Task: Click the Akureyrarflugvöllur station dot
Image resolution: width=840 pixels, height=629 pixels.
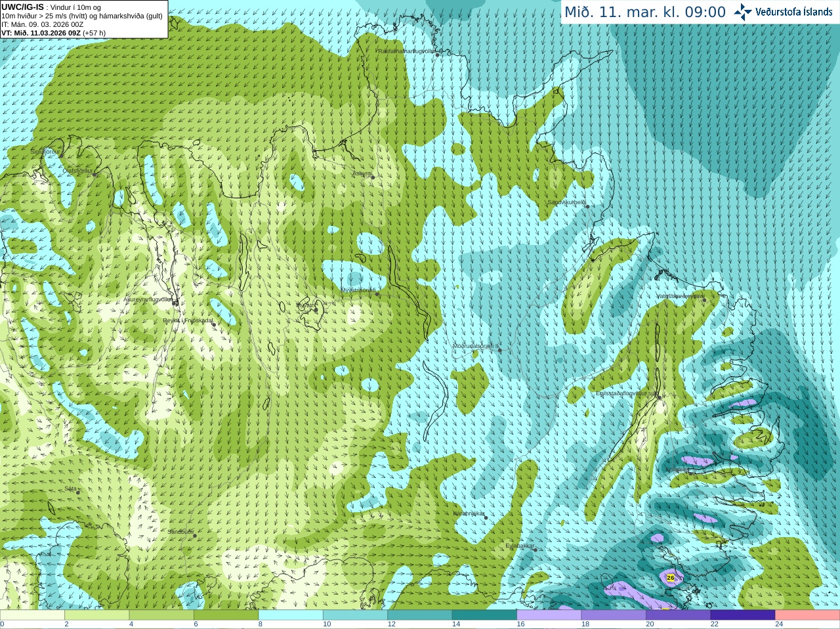Action: tap(175, 303)
